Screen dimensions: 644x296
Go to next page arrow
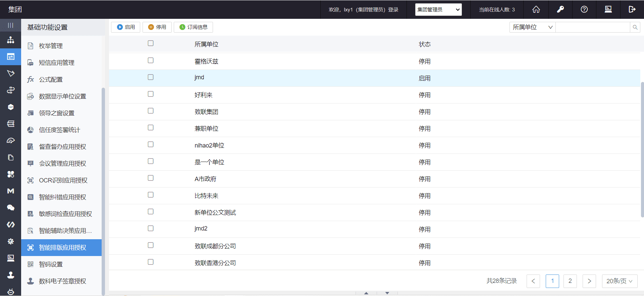[589, 281]
